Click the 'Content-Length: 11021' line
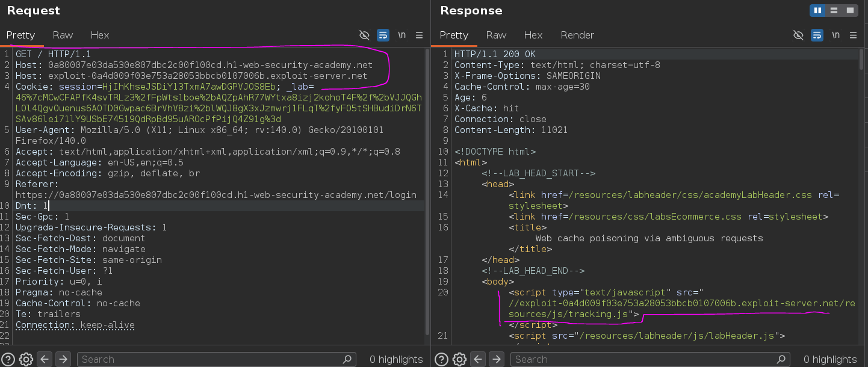The width and height of the screenshot is (868, 367). coord(511,130)
